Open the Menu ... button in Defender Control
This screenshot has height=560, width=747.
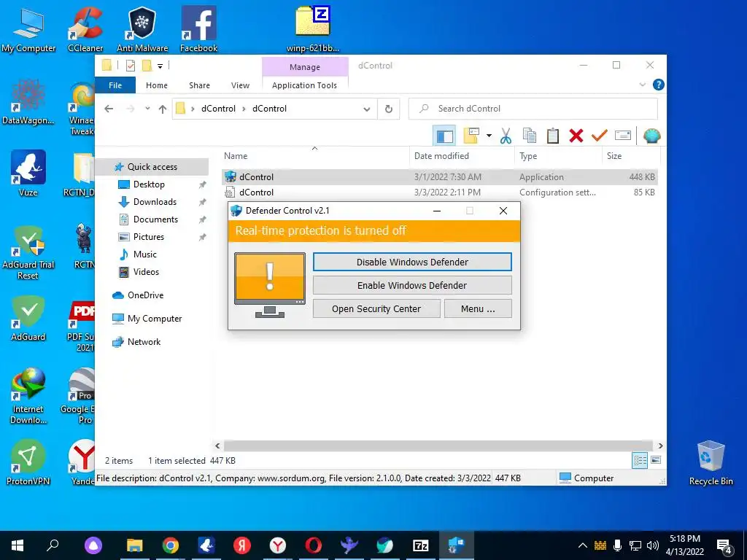[x=478, y=308]
